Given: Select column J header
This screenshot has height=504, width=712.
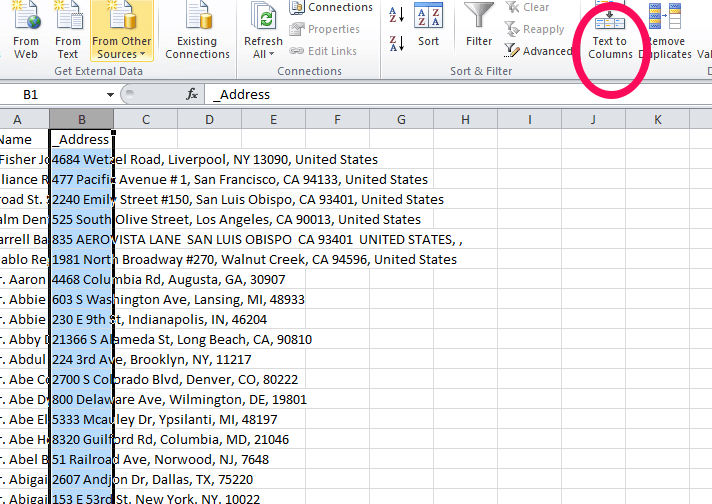Looking at the screenshot, I should tap(593, 119).
